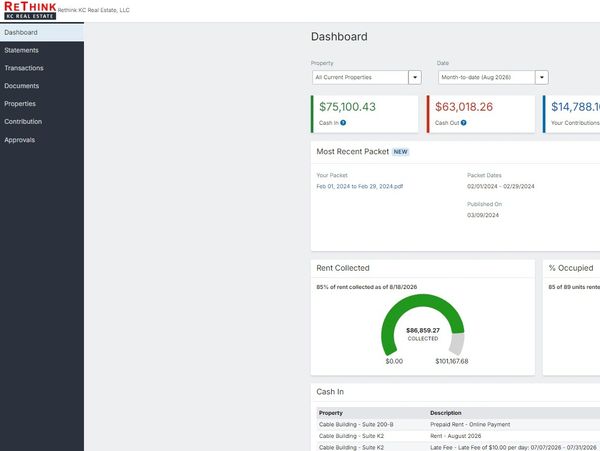Screen dimensions: 600x451
Task: Open the Cash Out help icon
Action: point(464,123)
